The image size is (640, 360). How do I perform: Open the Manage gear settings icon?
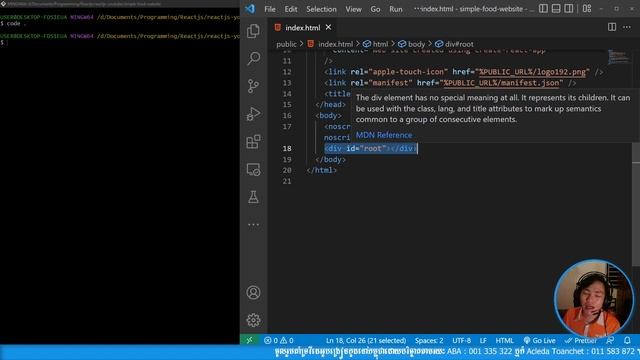[253, 320]
